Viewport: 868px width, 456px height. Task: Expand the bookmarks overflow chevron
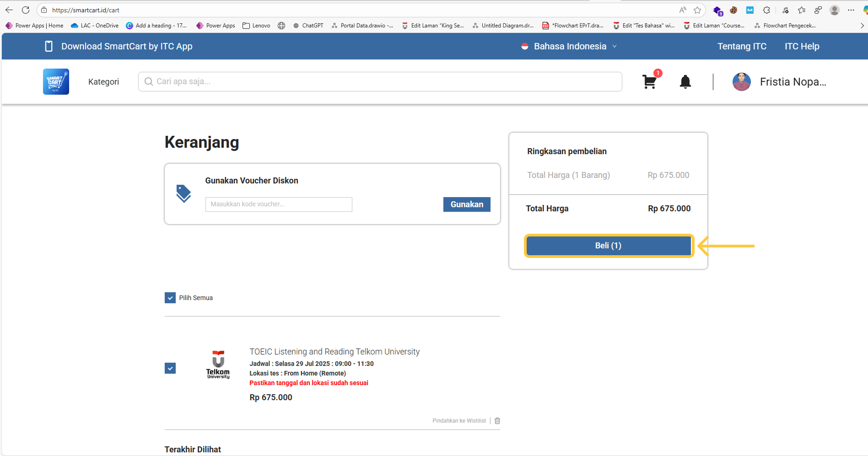pos(862,26)
